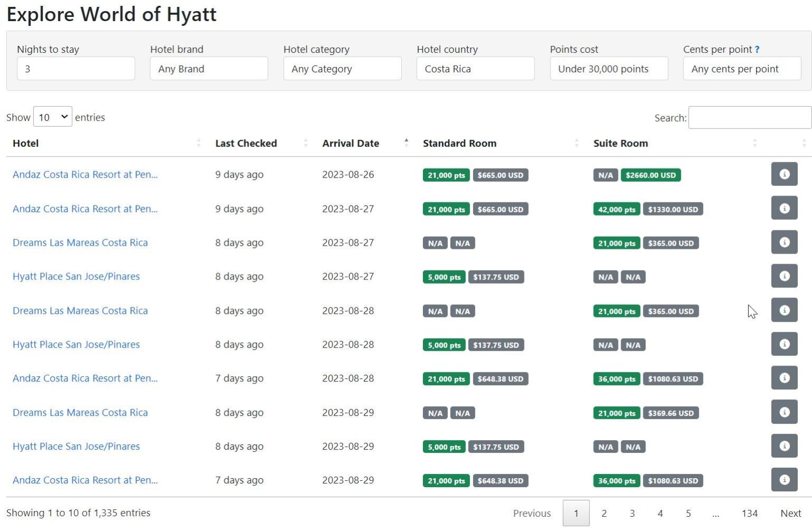Open the Hotel country Costa Rica filter

point(475,69)
